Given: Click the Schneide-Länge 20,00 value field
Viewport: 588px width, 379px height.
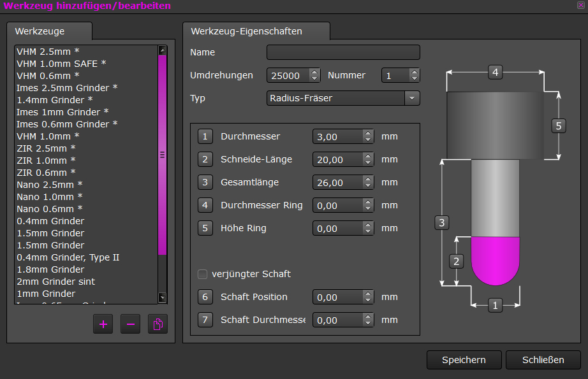Looking at the screenshot, I should (338, 159).
